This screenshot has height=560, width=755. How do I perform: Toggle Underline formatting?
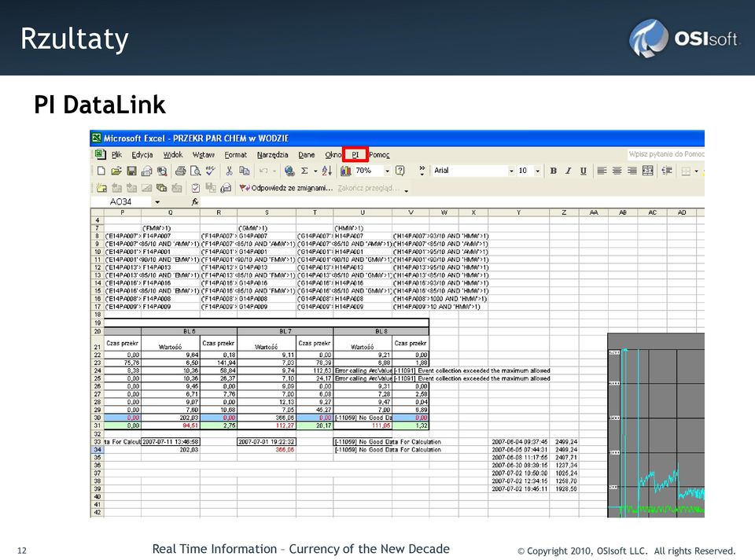tap(583, 171)
